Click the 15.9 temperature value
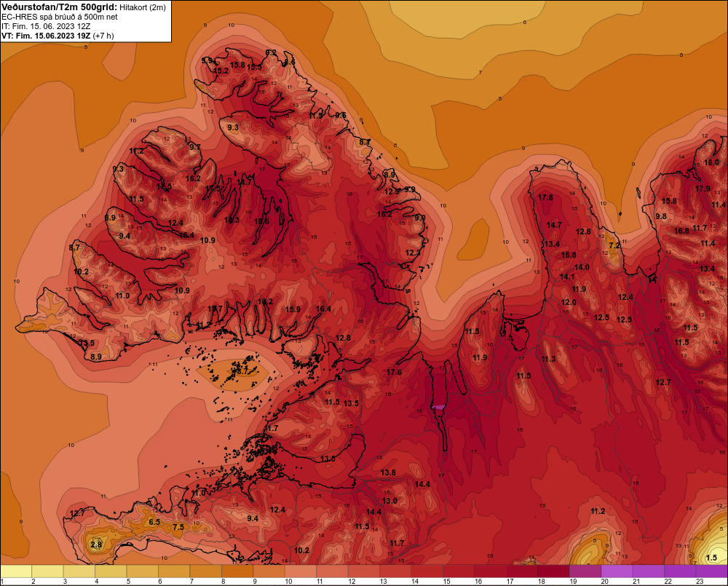This screenshot has height=586, width=728. click(293, 309)
